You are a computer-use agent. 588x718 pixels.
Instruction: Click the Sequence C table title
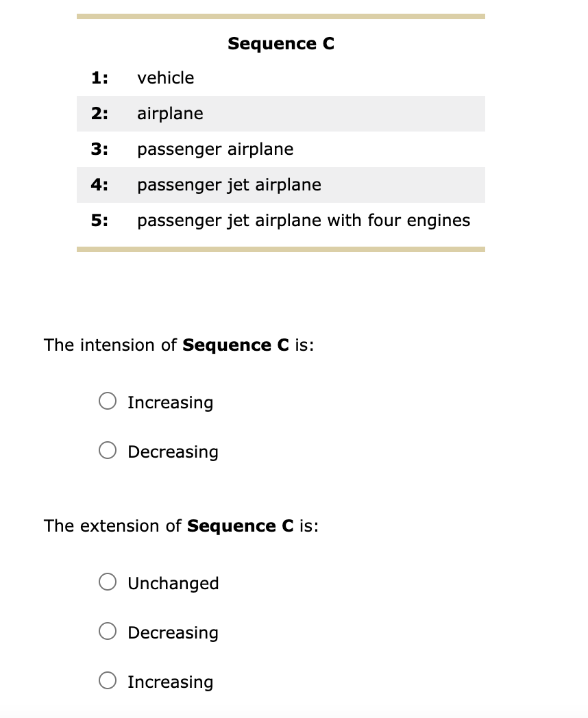(x=280, y=43)
